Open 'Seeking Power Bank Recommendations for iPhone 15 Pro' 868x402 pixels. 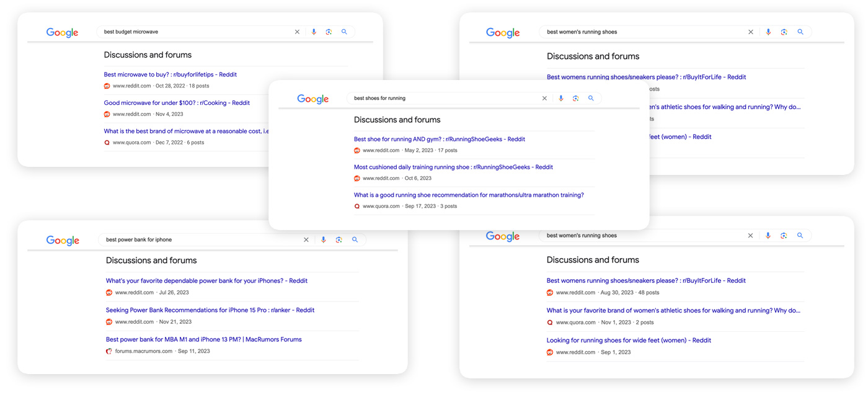click(210, 310)
